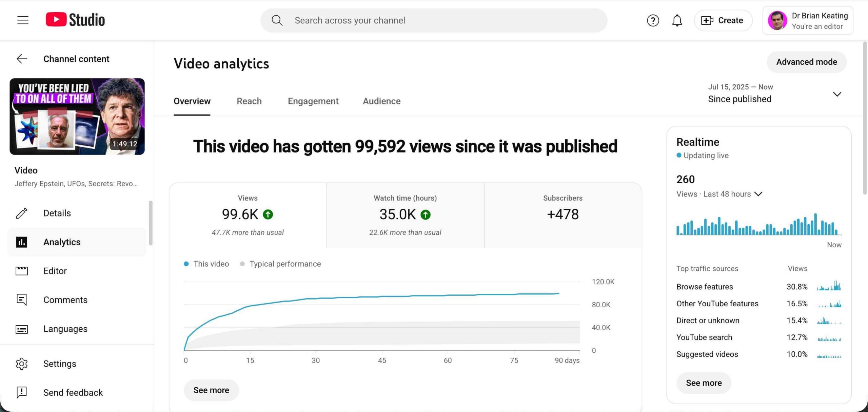The width and height of the screenshot is (868, 412).
Task: Click the video thumbnail preview
Action: click(77, 117)
